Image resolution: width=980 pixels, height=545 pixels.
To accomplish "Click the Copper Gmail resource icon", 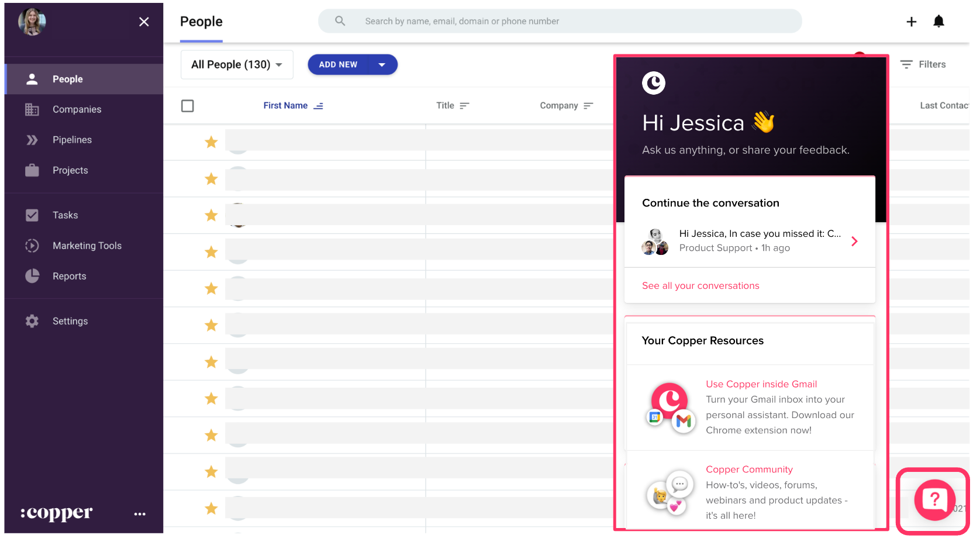I will [671, 408].
